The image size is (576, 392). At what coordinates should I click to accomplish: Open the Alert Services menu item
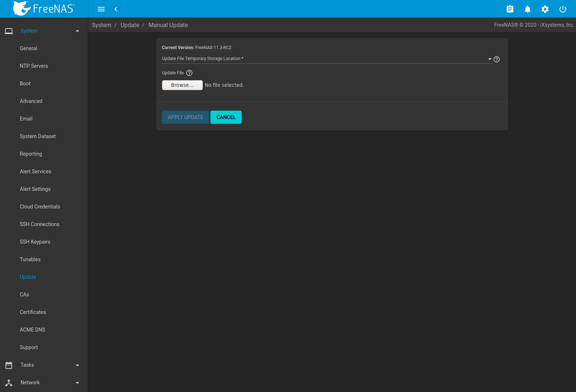[x=36, y=171]
